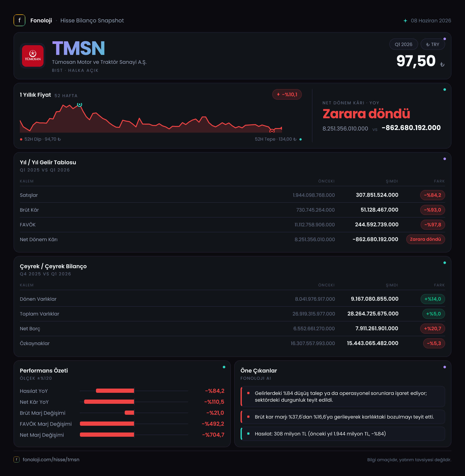Screen dimensions: 465x476
Task: Click the Hisse Bilanço Snapshot subtitle
Action: 92,21
